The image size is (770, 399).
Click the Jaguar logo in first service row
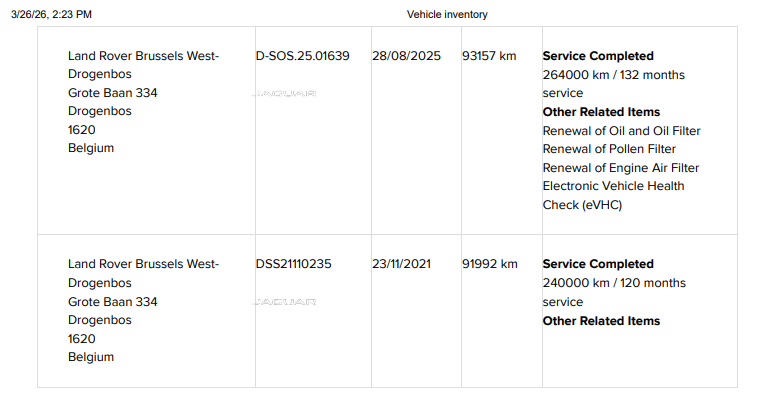point(285,93)
